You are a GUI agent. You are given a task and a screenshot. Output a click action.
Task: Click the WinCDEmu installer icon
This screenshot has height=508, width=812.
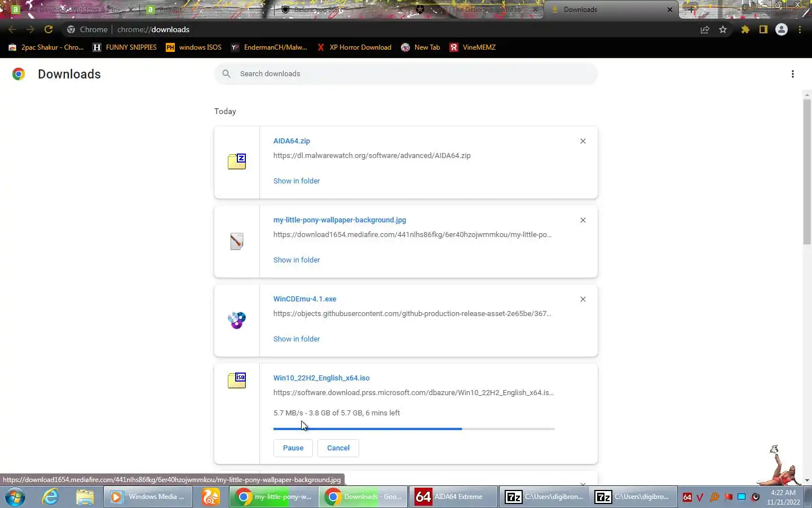(x=237, y=320)
